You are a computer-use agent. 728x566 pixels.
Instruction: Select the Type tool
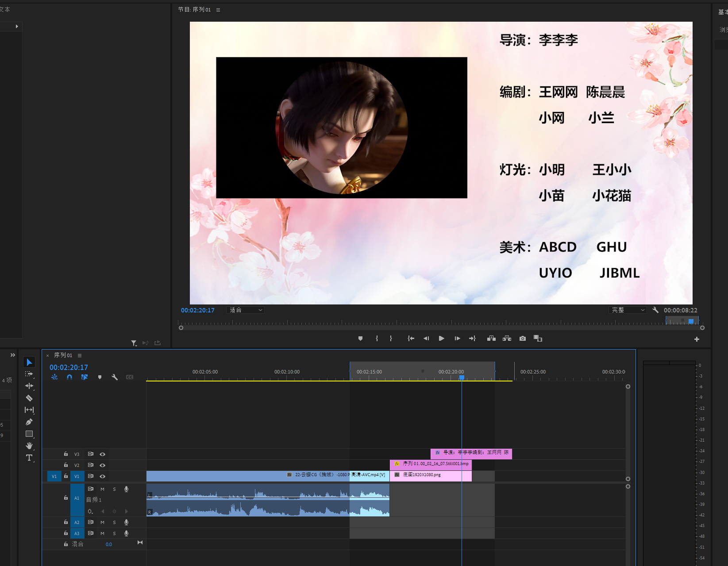(x=29, y=458)
